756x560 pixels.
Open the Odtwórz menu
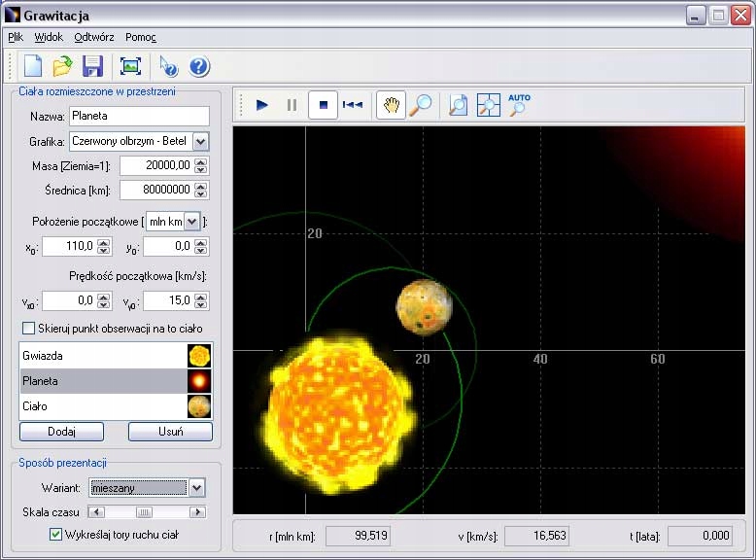click(x=93, y=37)
